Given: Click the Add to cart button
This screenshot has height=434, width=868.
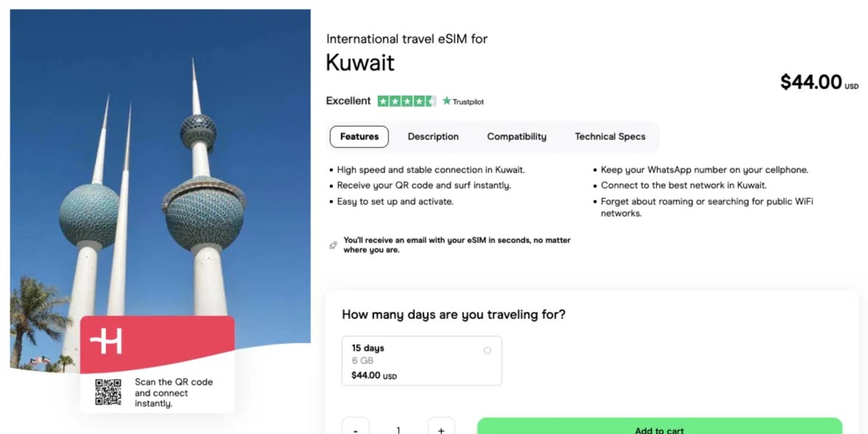Looking at the screenshot, I should point(661,429).
